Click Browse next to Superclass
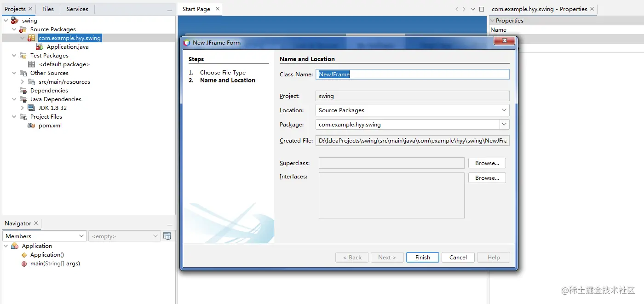 click(x=487, y=163)
